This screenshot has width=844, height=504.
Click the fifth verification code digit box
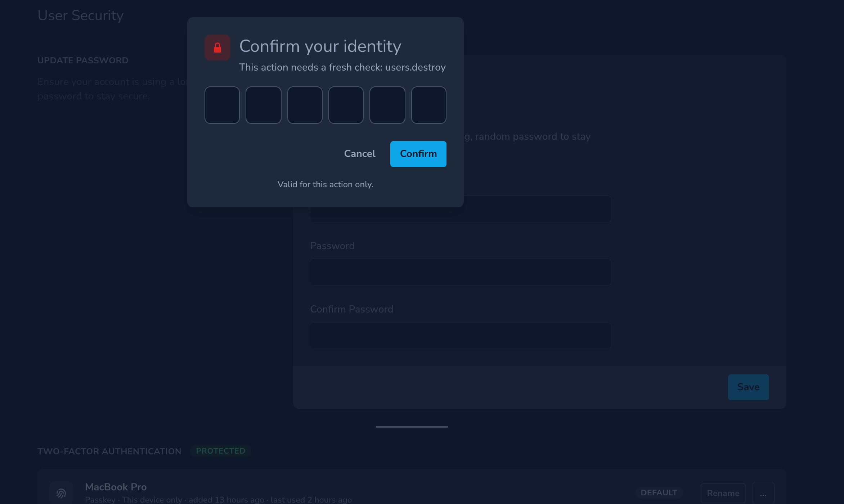[387, 105]
